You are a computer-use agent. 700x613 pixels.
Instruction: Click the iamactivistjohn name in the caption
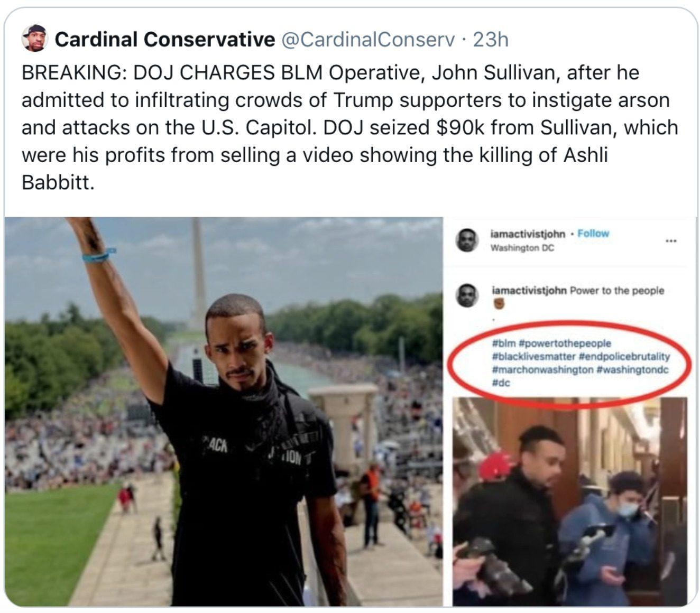pos(529,290)
